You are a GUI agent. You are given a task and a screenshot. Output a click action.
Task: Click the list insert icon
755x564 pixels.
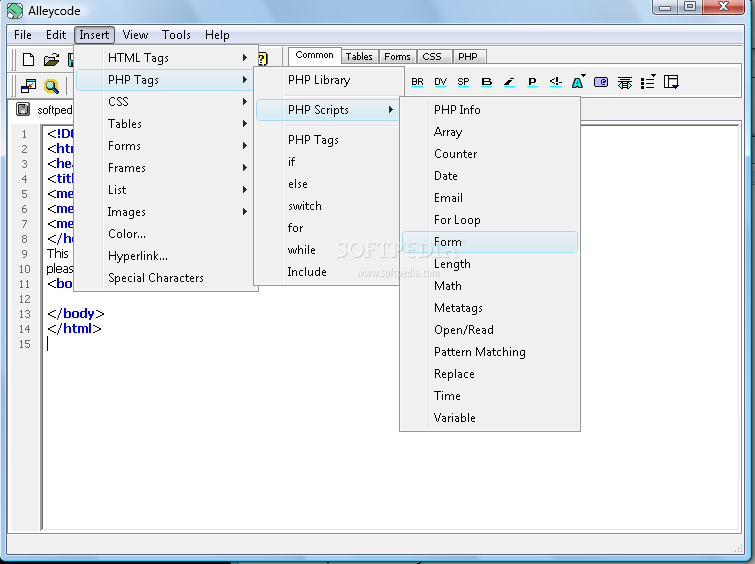coord(648,82)
